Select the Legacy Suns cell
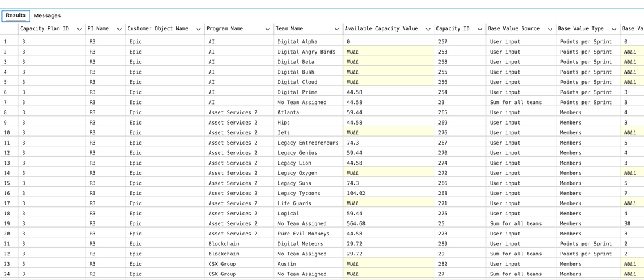 tap(308, 183)
